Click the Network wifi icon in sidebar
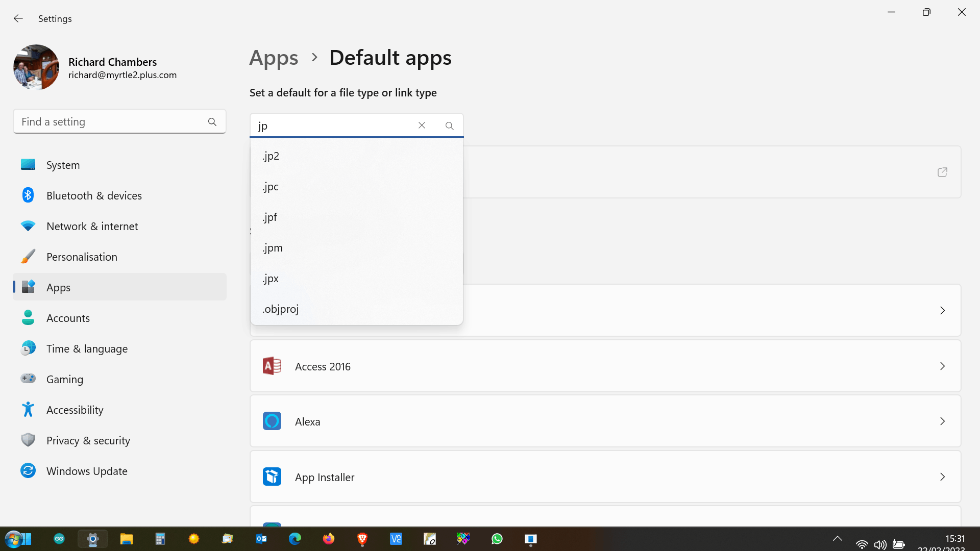The width and height of the screenshot is (980, 551). [28, 226]
